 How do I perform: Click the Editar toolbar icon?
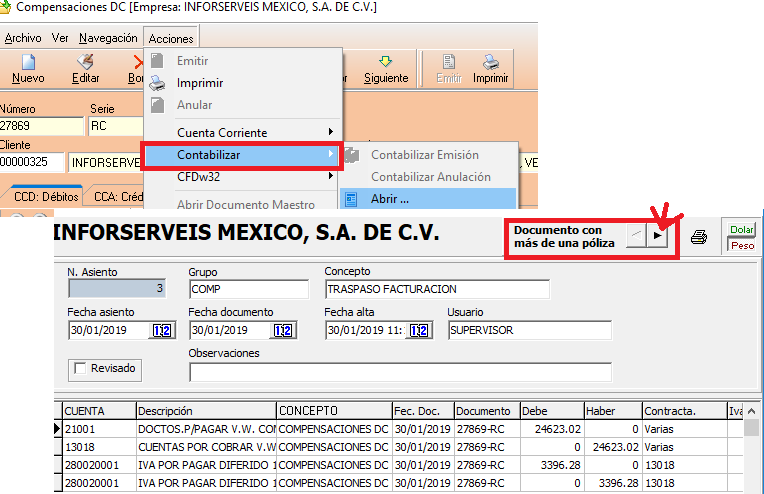coord(85,62)
